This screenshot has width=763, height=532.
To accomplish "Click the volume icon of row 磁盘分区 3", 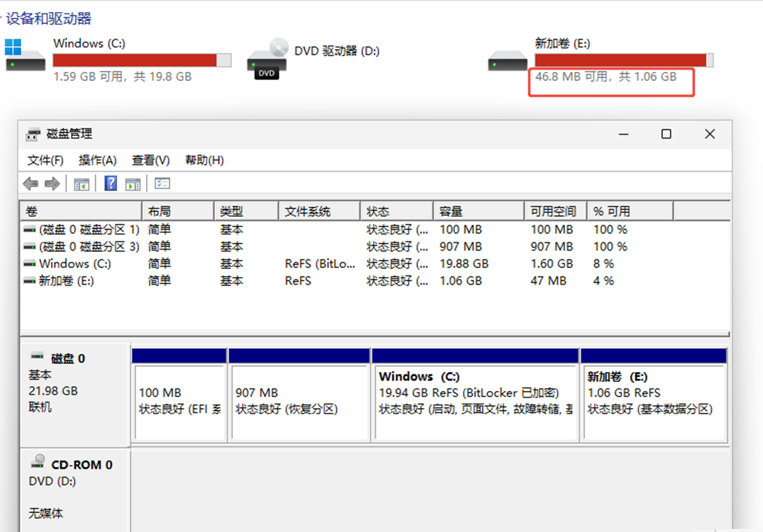I will coord(29,247).
